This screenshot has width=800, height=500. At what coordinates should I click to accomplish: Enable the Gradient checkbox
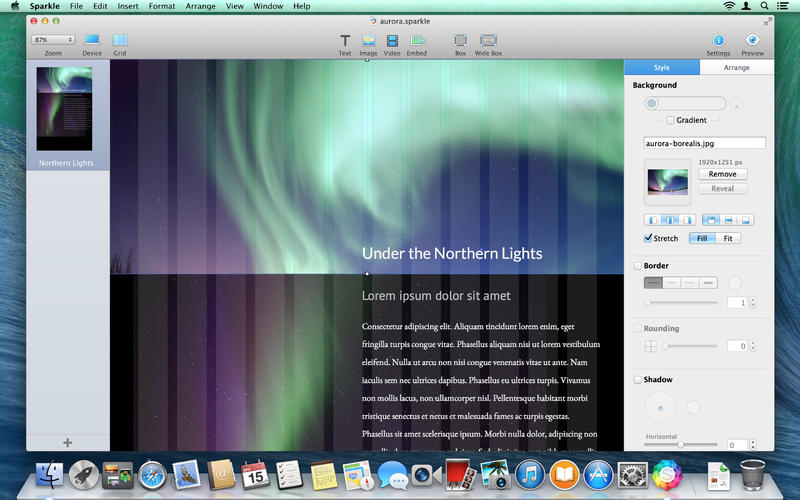point(671,120)
